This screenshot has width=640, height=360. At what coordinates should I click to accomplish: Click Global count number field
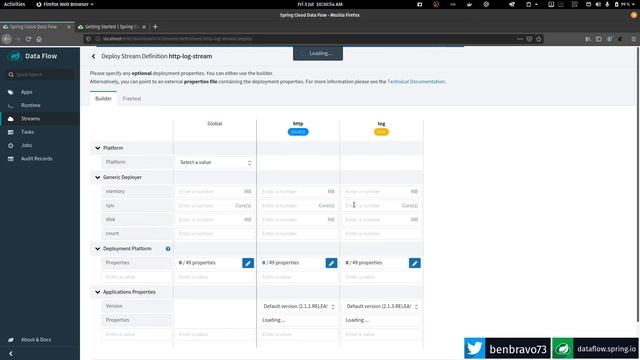click(x=215, y=234)
